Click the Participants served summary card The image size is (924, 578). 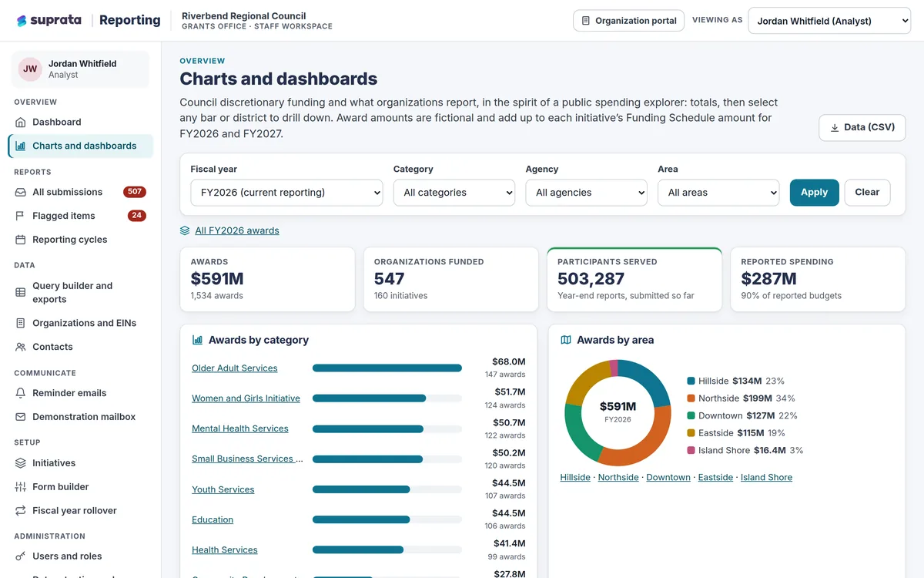tap(634, 280)
